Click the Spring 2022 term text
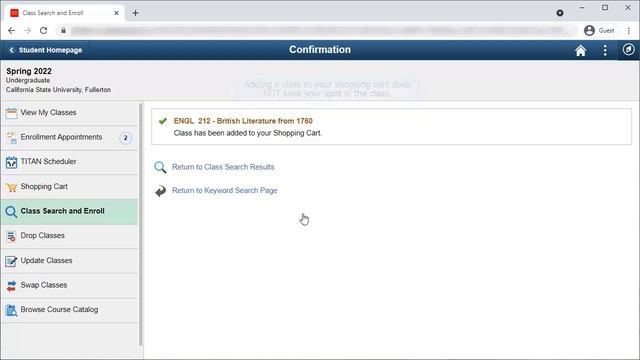This screenshot has height=360, width=640. tap(29, 71)
